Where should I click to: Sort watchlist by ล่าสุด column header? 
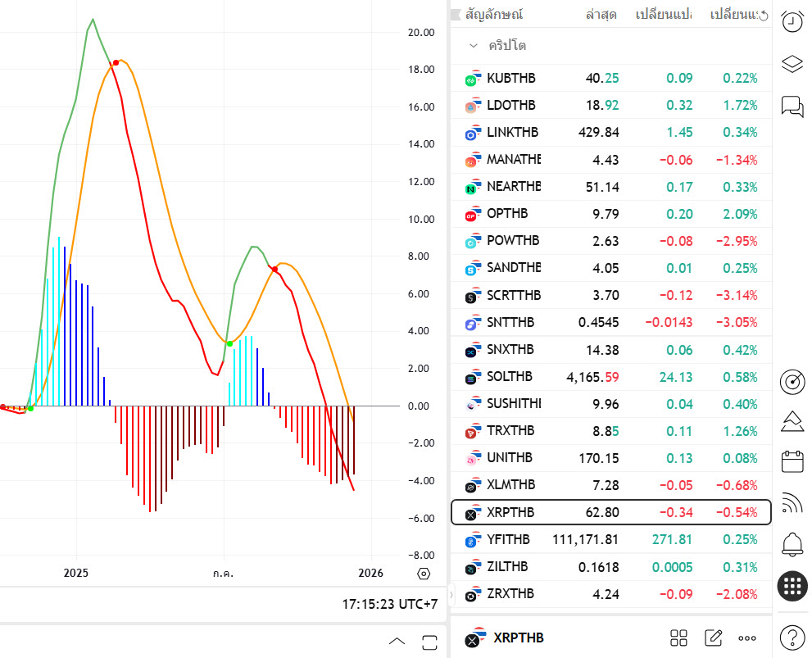click(x=601, y=15)
